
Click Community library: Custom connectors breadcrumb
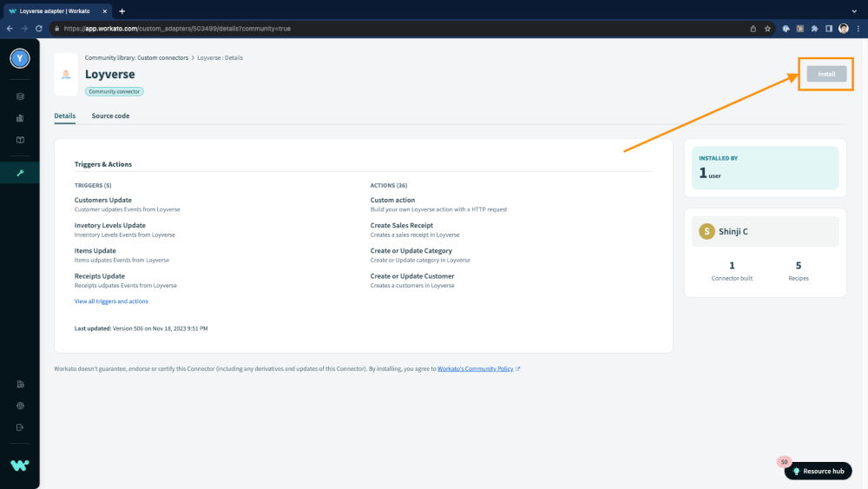pos(136,57)
